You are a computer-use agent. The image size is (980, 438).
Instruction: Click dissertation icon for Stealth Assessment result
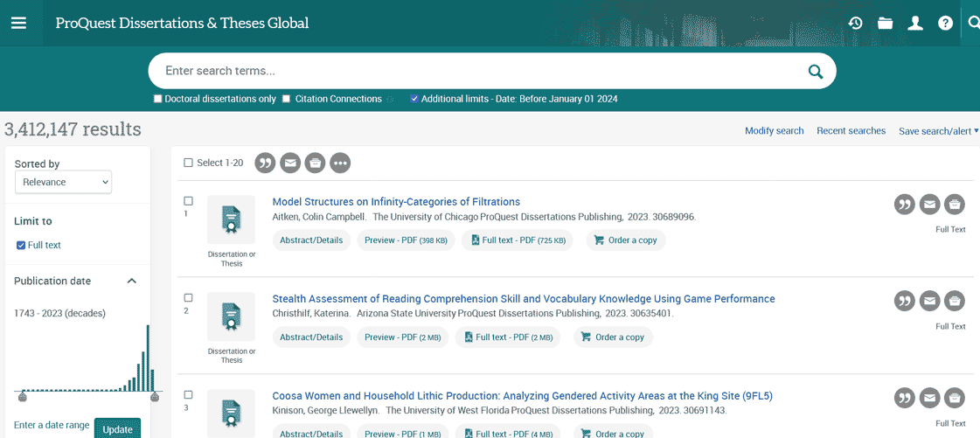[x=232, y=316]
